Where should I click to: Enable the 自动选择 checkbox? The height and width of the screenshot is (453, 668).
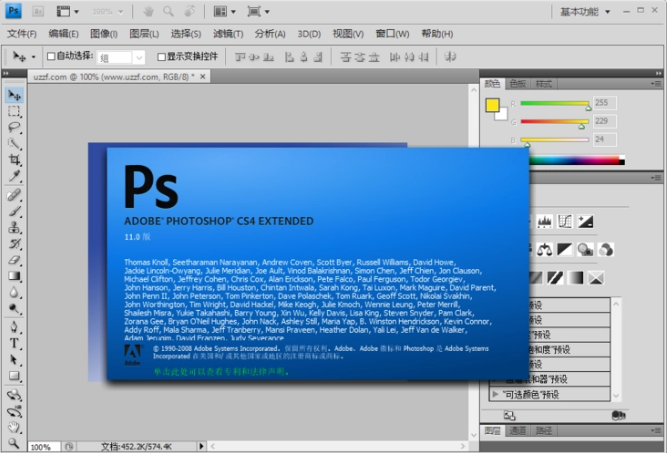[x=51, y=56]
